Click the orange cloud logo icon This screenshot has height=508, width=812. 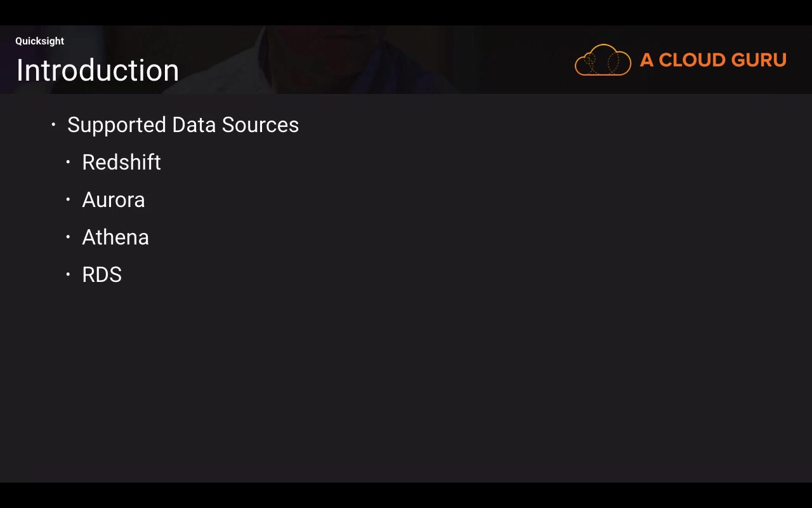603,60
